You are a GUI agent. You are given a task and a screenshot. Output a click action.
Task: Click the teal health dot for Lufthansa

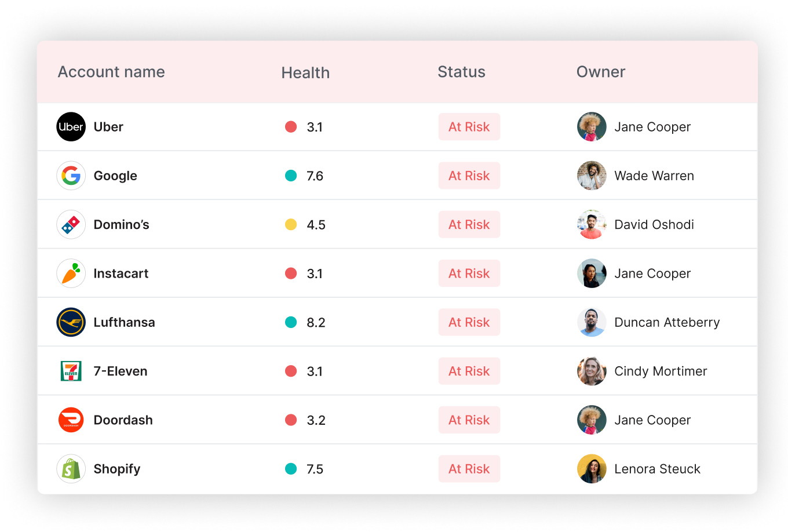coord(291,322)
